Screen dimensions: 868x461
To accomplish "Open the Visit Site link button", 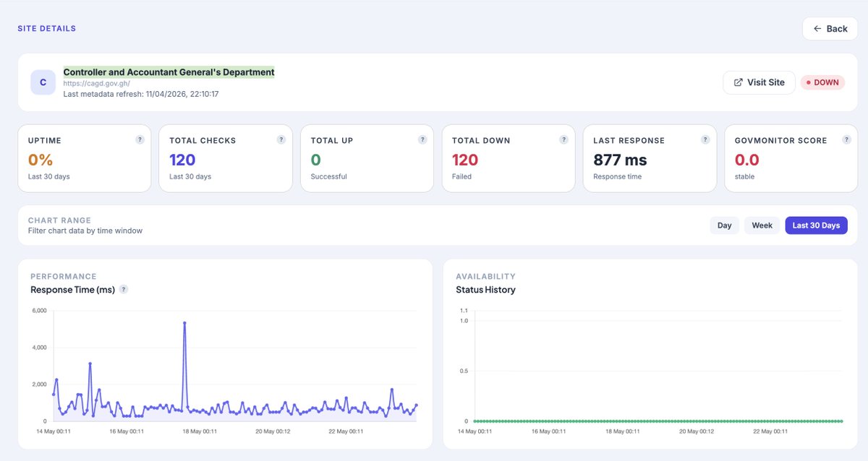I will 759,82.
